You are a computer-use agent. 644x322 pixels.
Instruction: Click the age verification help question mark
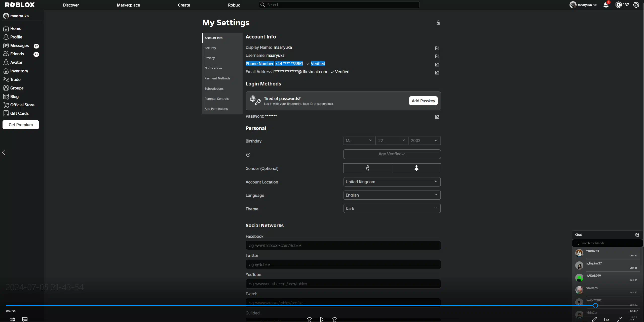point(248,155)
